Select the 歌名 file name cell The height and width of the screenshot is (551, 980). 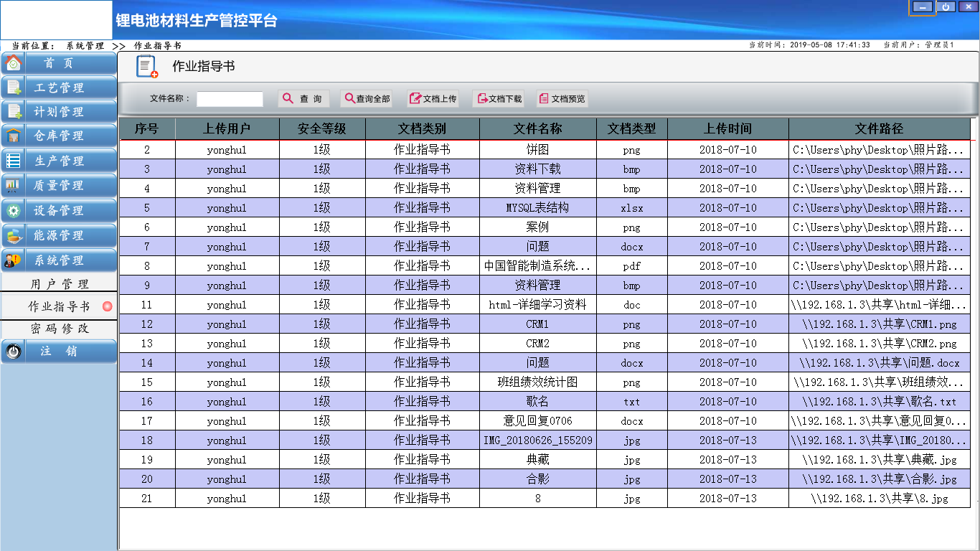click(538, 402)
